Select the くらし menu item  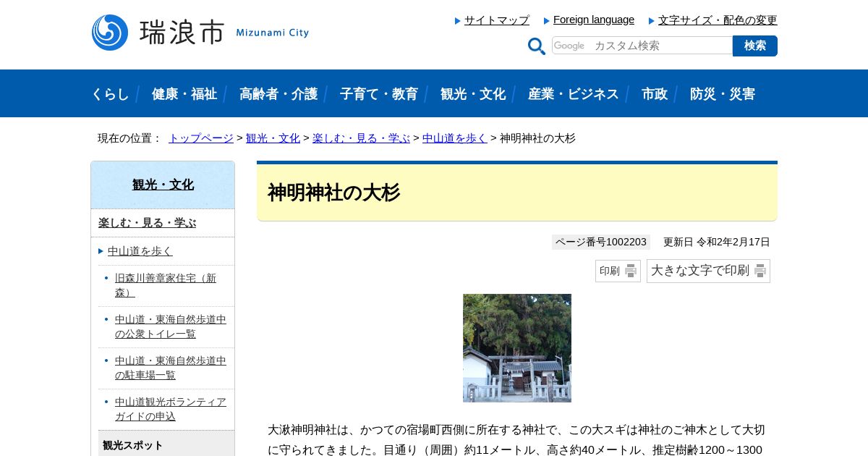[110, 93]
